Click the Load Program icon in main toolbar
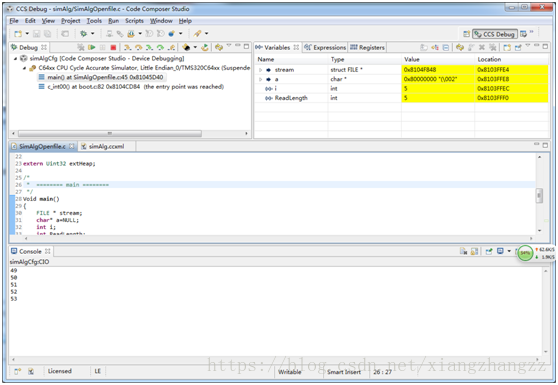The height and width of the screenshot is (385, 558). (131, 33)
